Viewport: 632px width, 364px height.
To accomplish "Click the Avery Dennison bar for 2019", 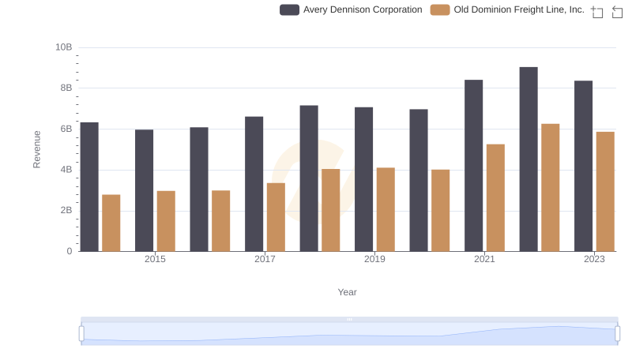I will click(x=363, y=179).
